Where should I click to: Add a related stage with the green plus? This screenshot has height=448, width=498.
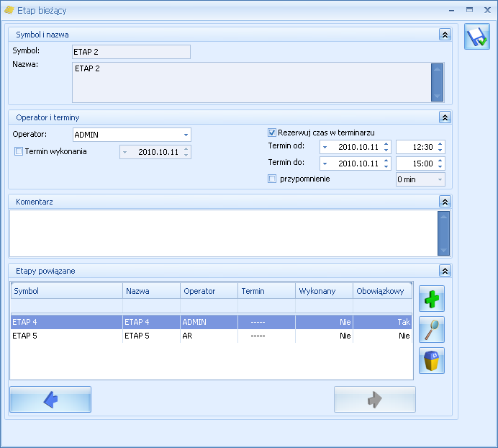[x=432, y=299]
